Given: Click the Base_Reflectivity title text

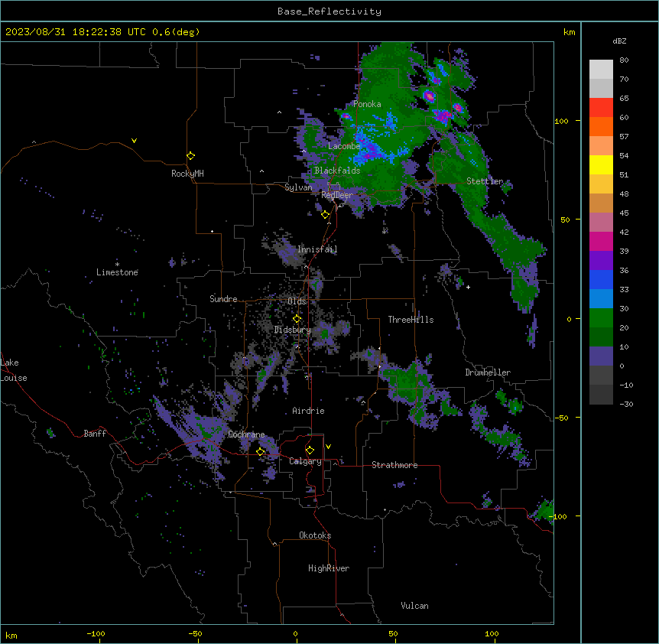Looking at the screenshot, I should click(329, 11).
